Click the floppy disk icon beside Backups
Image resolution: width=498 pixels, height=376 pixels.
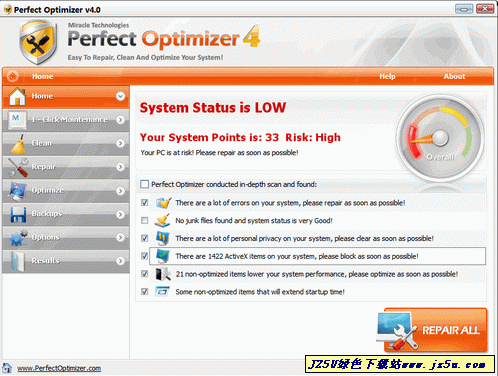tap(18, 214)
